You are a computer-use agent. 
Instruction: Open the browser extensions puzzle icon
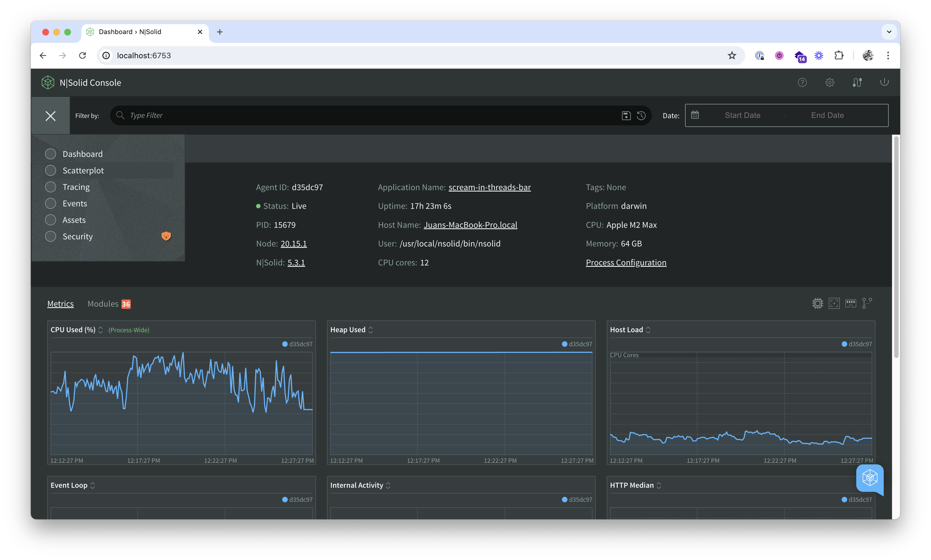(839, 56)
